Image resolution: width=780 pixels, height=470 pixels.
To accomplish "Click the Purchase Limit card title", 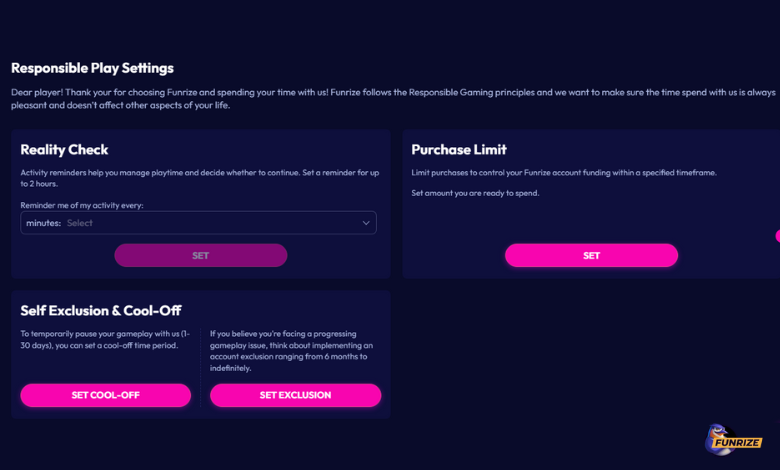I will pyautogui.click(x=459, y=150).
